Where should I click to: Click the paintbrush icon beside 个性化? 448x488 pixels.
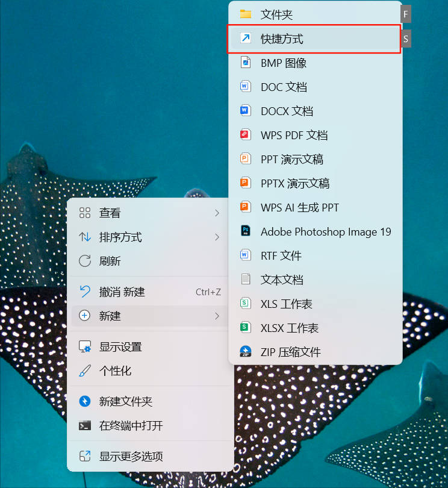pyautogui.click(x=85, y=371)
